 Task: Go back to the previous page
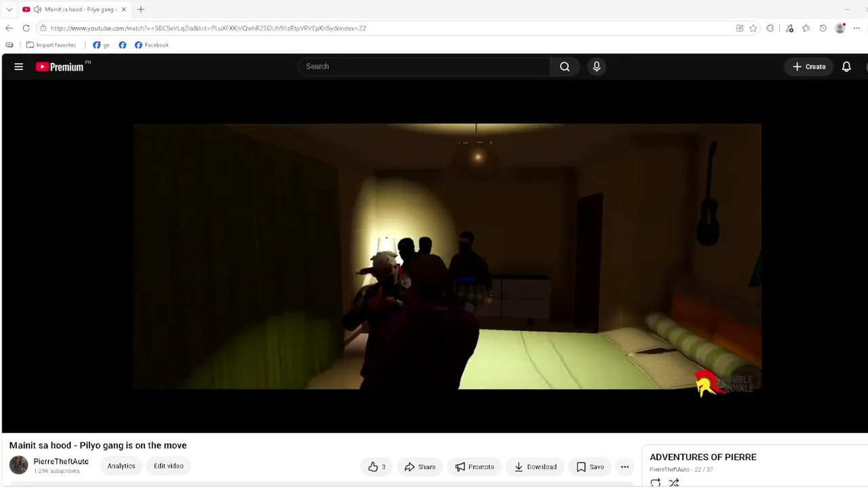[9, 28]
